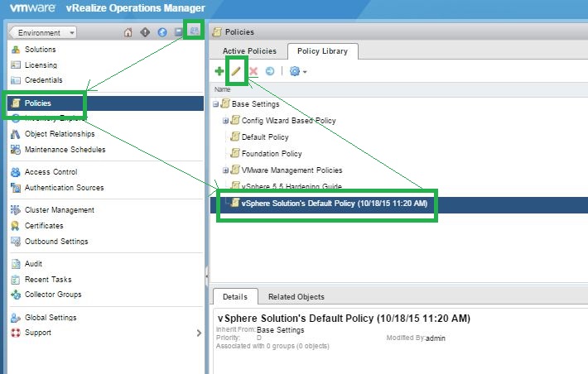Screen dimensions: 588x374
Task: Click the Home icon in navigation toolbar
Action: click(x=128, y=32)
